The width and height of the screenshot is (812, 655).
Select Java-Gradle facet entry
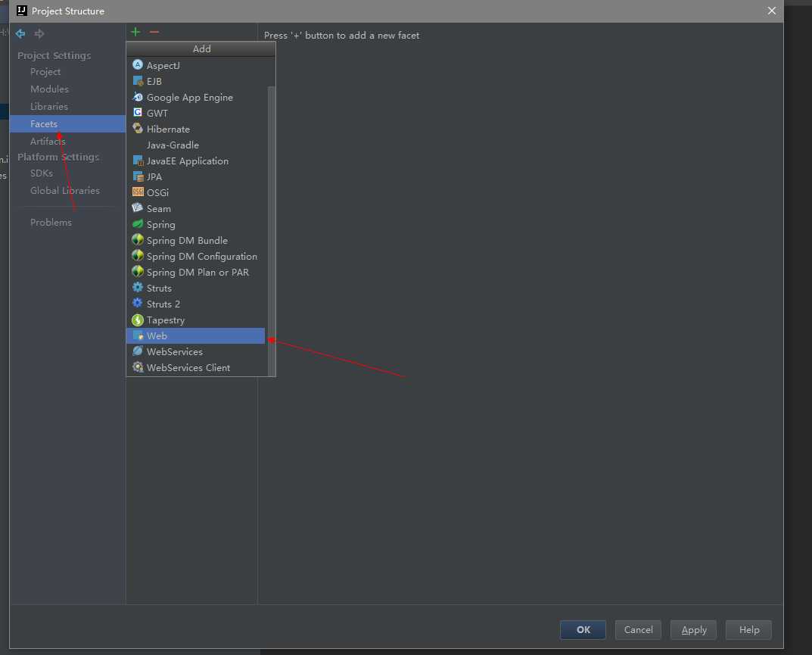[197, 145]
